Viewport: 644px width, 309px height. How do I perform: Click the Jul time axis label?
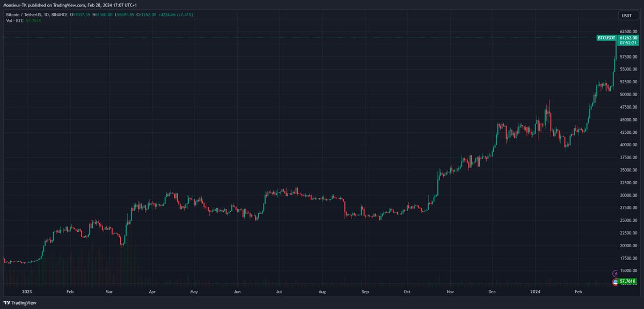point(279,291)
